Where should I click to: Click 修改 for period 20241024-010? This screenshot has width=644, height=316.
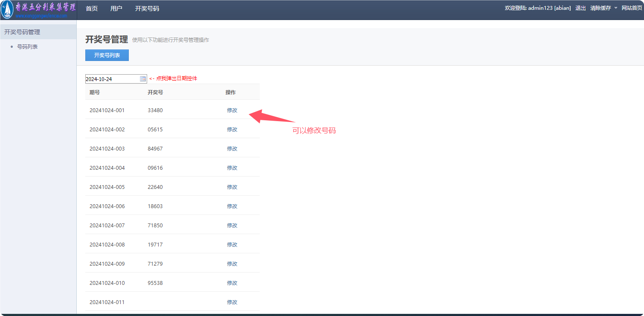click(x=232, y=283)
